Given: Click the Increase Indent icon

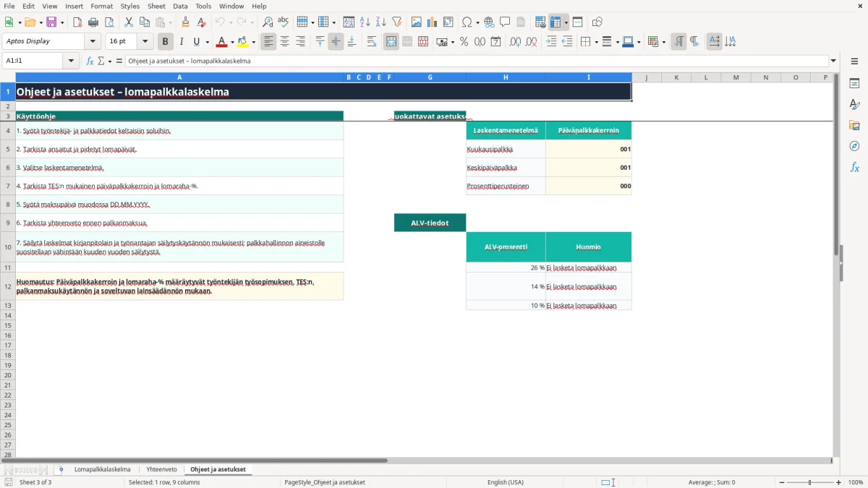Looking at the screenshot, I should pyautogui.click(x=551, y=42).
